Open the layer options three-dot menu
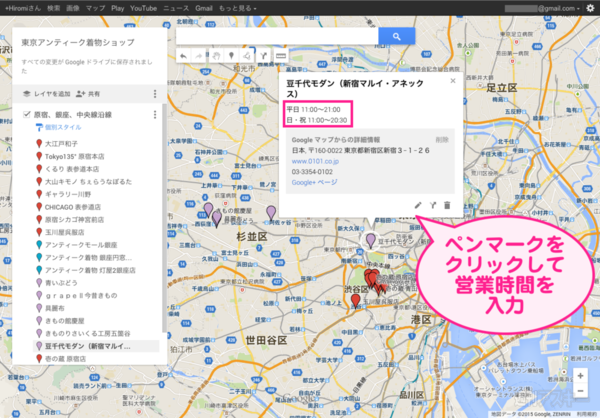 tap(155, 114)
